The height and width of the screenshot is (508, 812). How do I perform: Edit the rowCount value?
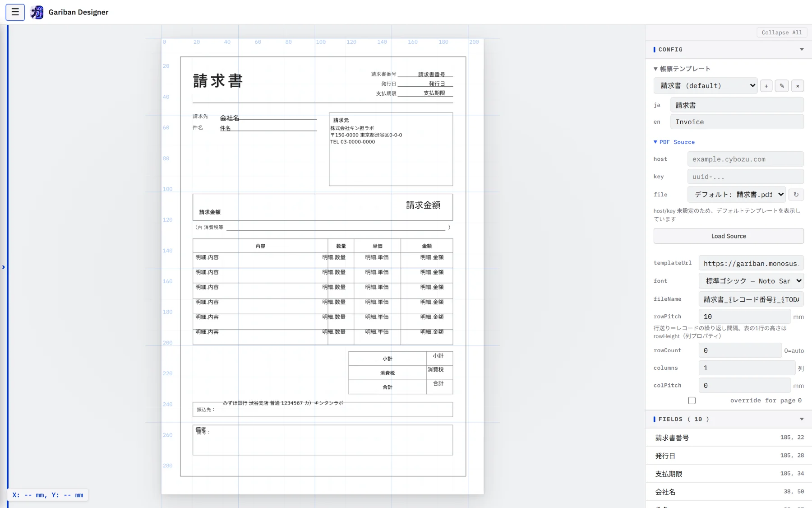pyautogui.click(x=740, y=350)
